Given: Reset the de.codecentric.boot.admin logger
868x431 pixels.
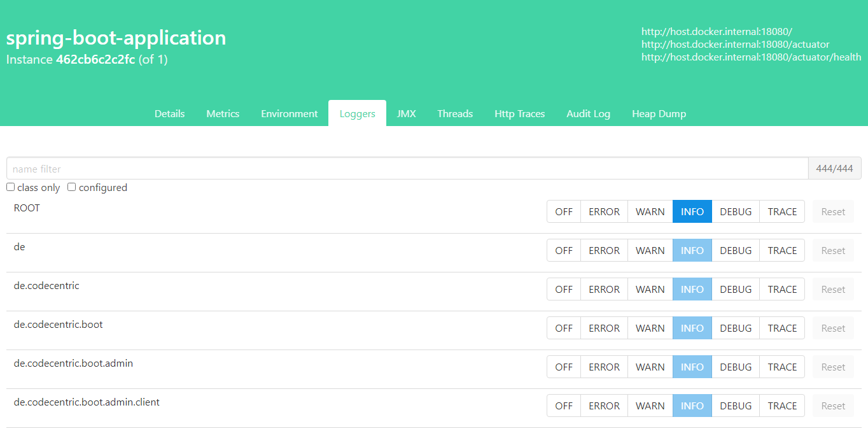Looking at the screenshot, I should click(833, 367).
